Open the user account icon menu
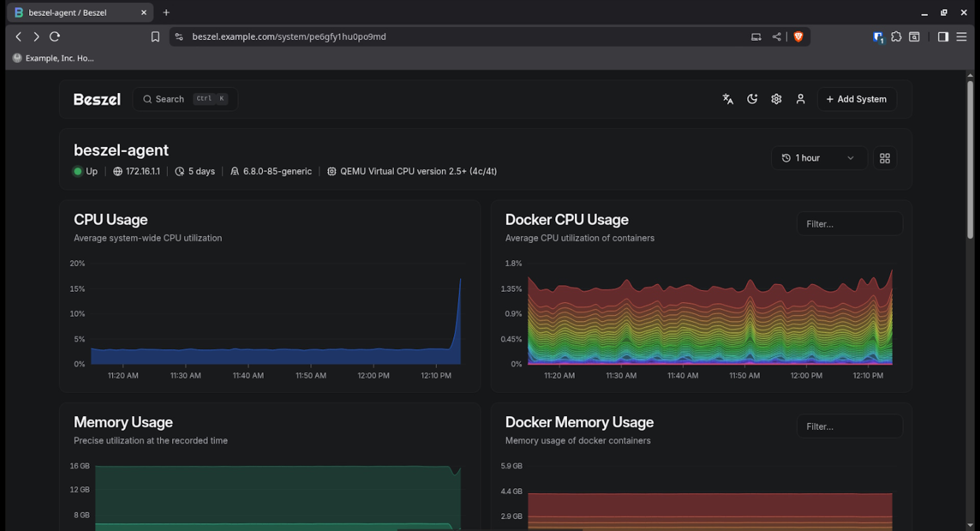Image resolution: width=980 pixels, height=531 pixels. click(x=800, y=99)
